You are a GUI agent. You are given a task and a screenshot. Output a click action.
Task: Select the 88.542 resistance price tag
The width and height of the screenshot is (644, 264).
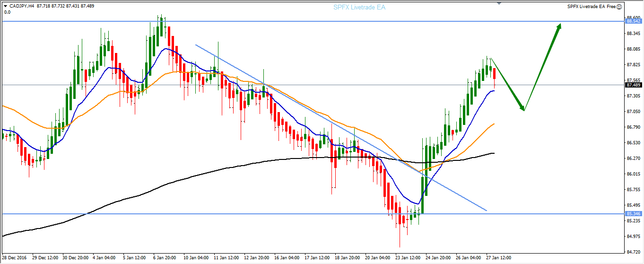point(634,21)
